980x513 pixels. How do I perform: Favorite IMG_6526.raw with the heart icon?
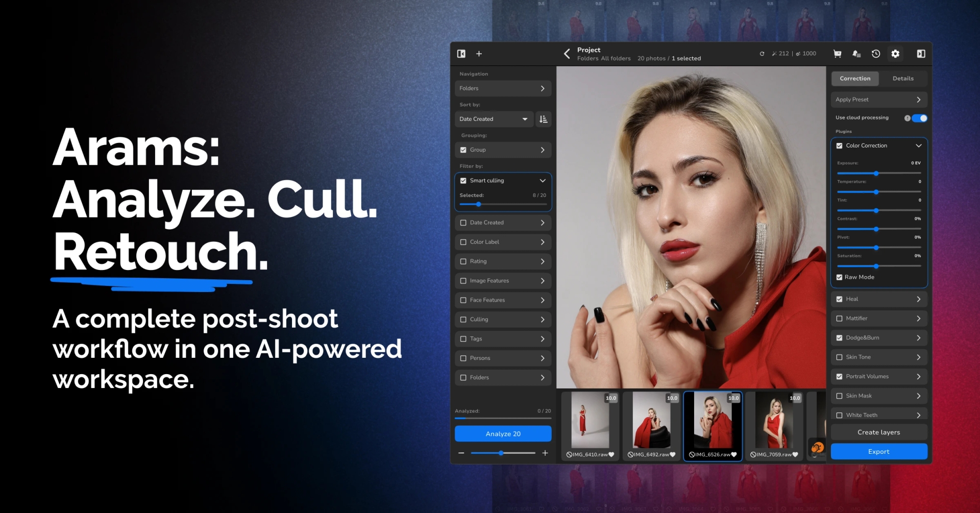734,454
